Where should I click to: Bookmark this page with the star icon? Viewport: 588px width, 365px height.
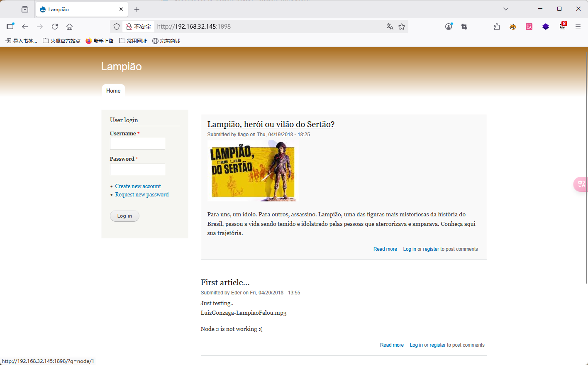[x=402, y=27]
